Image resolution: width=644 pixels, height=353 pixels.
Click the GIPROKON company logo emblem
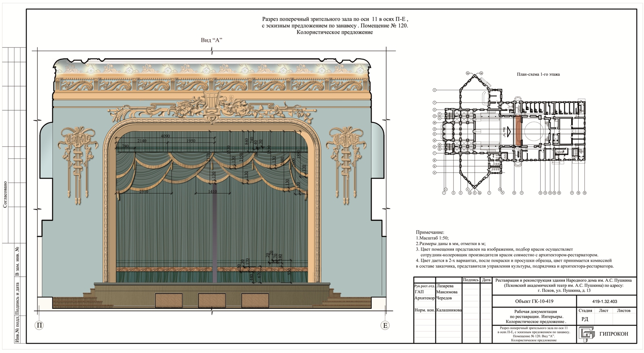[587, 334]
